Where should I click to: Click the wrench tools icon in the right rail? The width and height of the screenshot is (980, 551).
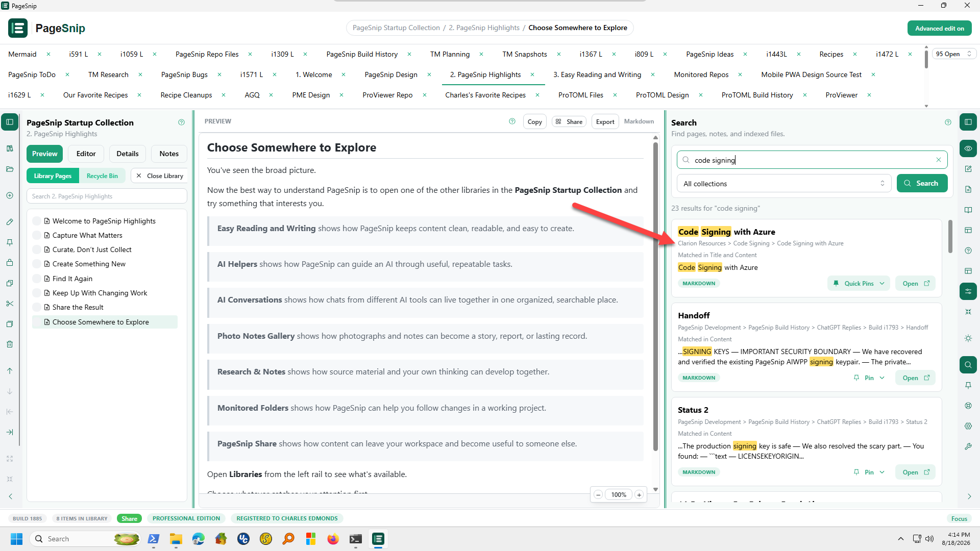coord(968,446)
